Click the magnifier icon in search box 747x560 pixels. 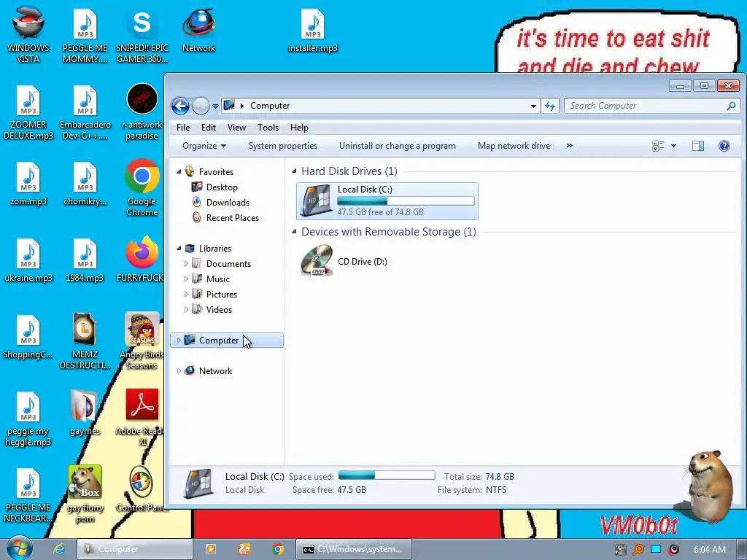731,106
